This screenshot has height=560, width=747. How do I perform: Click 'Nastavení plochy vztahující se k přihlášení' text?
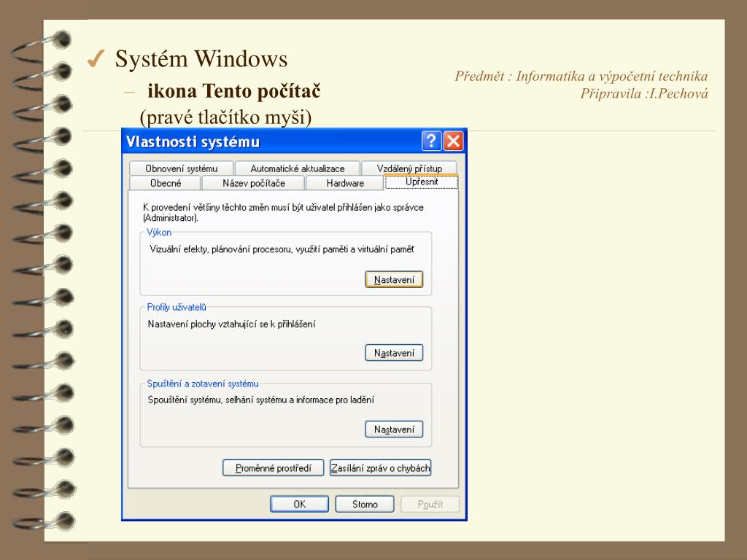pos(231,324)
